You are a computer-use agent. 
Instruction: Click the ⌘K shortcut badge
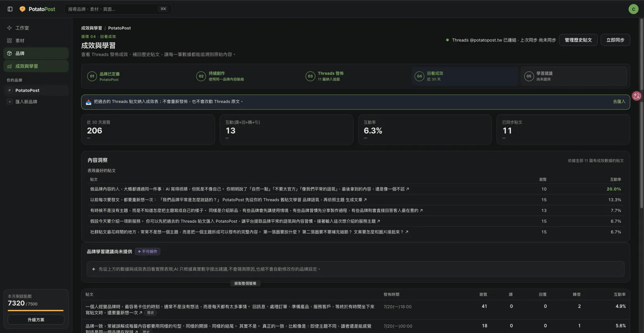tap(163, 9)
